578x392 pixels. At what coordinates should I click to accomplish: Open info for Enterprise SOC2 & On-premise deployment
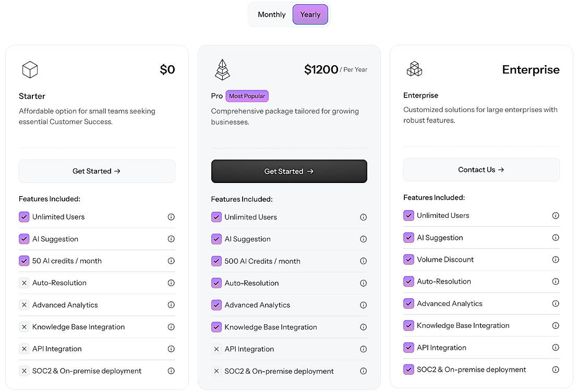[556, 370]
